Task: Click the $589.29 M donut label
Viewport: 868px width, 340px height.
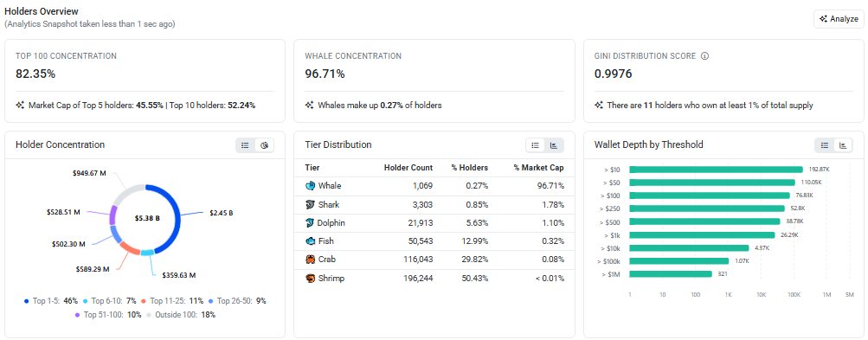Action: (93, 269)
